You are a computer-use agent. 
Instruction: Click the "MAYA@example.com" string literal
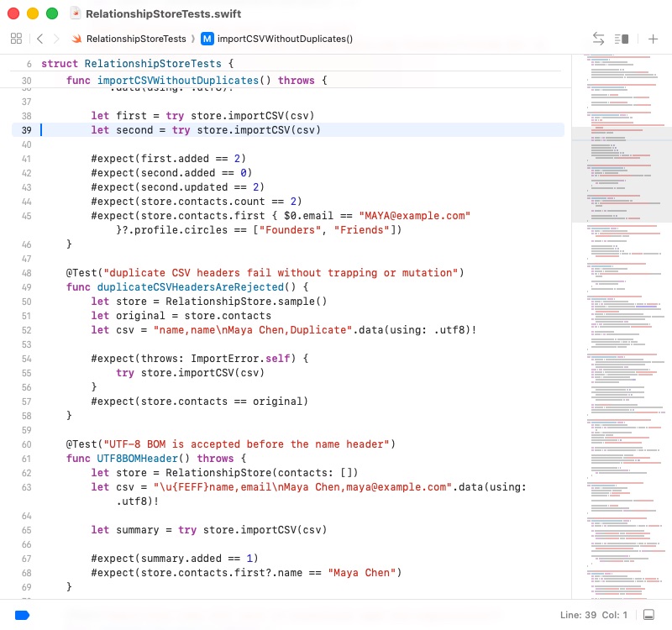click(414, 216)
